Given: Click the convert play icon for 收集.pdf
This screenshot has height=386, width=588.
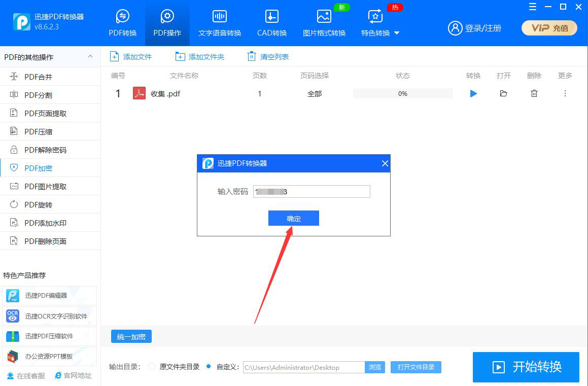Looking at the screenshot, I should tap(474, 93).
